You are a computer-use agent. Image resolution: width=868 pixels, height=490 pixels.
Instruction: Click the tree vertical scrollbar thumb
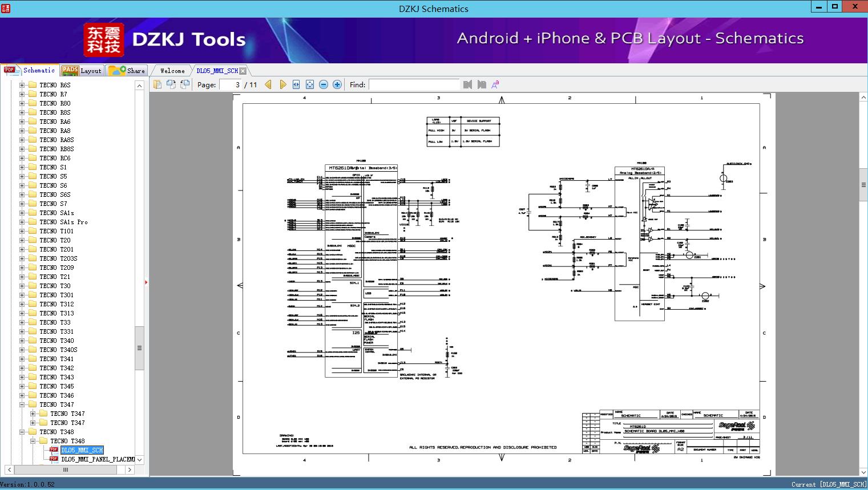[139, 348]
